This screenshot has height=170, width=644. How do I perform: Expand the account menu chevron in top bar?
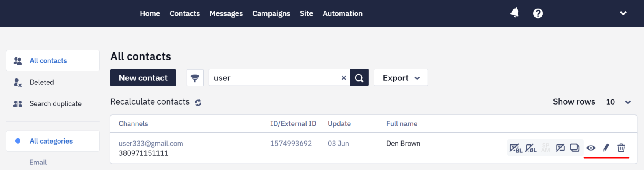pyautogui.click(x=623, y=13)
